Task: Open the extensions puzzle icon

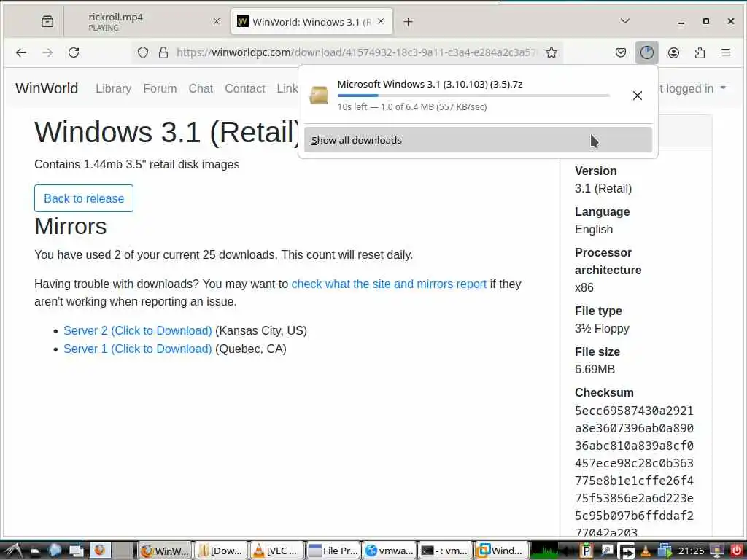Action: click(x=700, y=52)
